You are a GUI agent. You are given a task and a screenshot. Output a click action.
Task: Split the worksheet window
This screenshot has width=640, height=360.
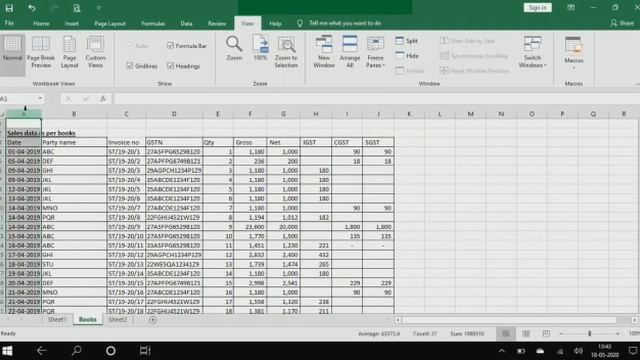tap(407, 41)
